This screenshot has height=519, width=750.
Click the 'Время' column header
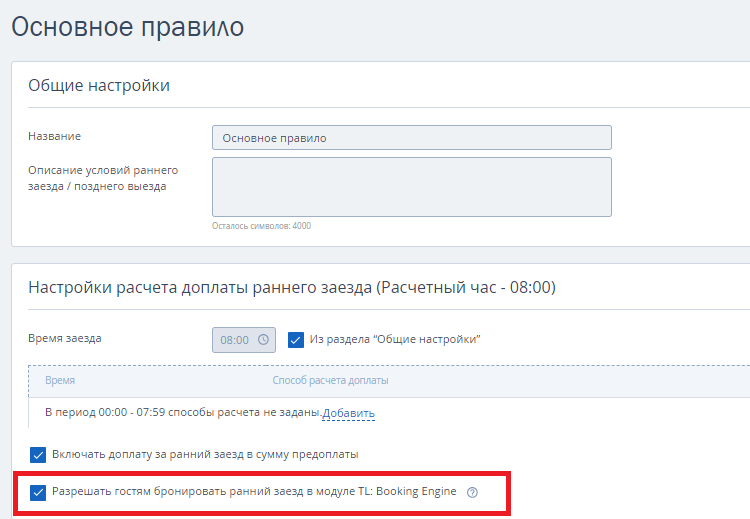60,380
